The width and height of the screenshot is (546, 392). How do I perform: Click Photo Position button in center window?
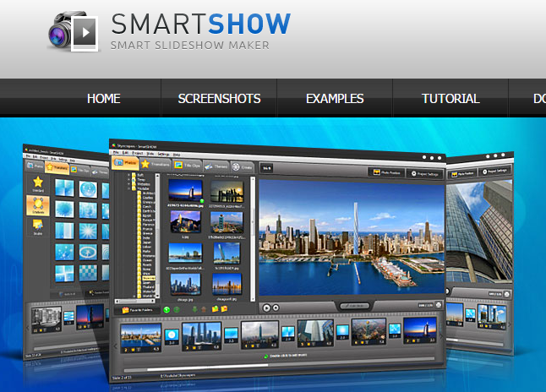(x=387, y=172)
